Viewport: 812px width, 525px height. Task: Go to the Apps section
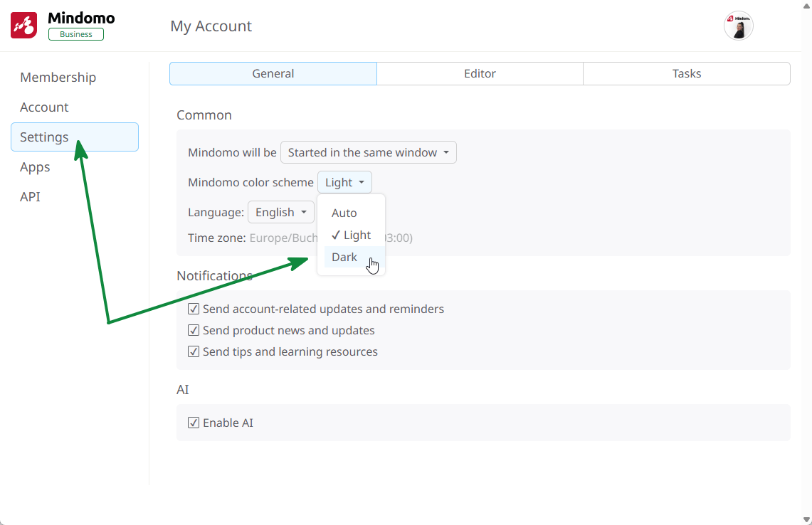click(x=35, y=167)
